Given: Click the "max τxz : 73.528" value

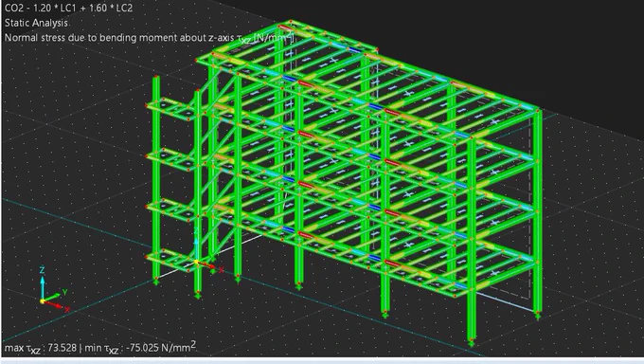Looking at the screenshot, I should point(41,349).
